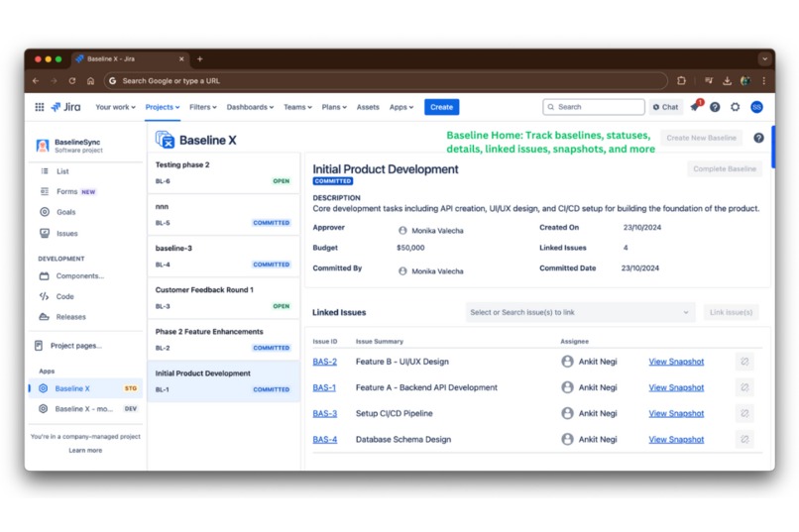
Task: View Snapshot for Feature A - Backend API Development
Action: pyautogui.click(x=676, y=387)
